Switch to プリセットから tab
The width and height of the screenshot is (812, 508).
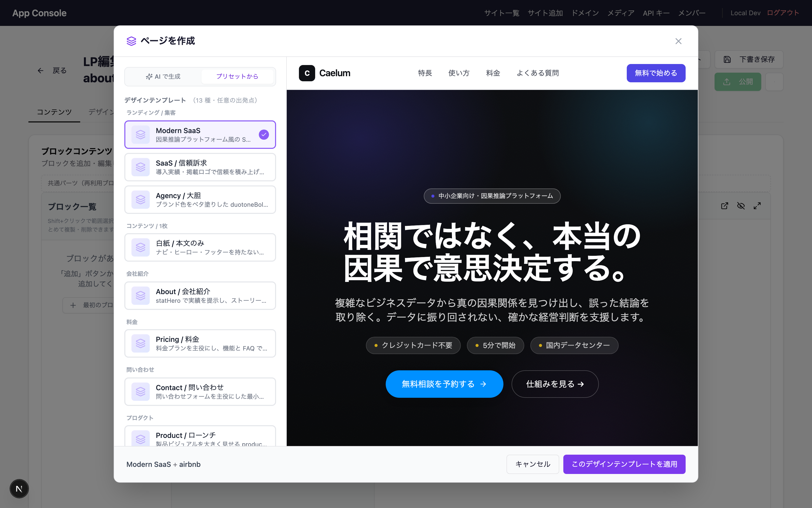(237, 77)
